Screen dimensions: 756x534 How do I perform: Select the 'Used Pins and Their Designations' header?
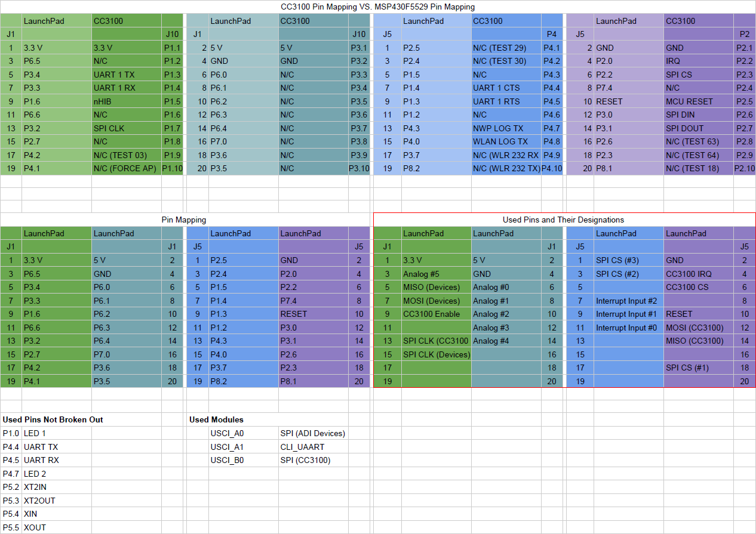pyautogui.click(x=564, y=220)
